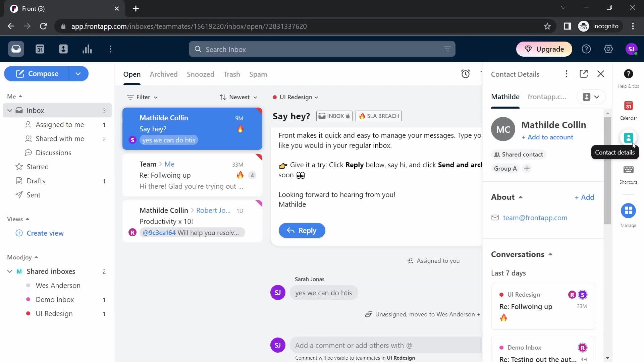Open the Filter dropdown
Image resolution: width=644 pixels, height=362 pixels.
click(142, 97)
